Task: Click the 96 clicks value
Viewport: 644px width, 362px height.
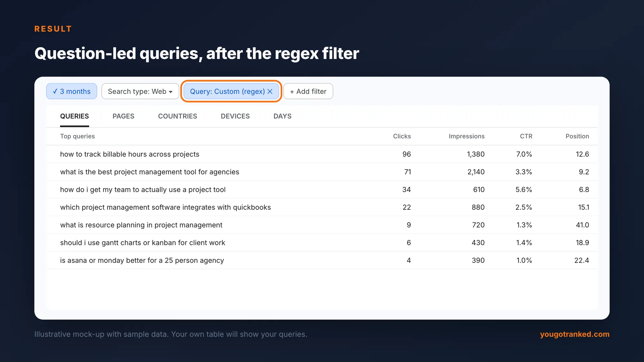Action: tap(406, 154)
